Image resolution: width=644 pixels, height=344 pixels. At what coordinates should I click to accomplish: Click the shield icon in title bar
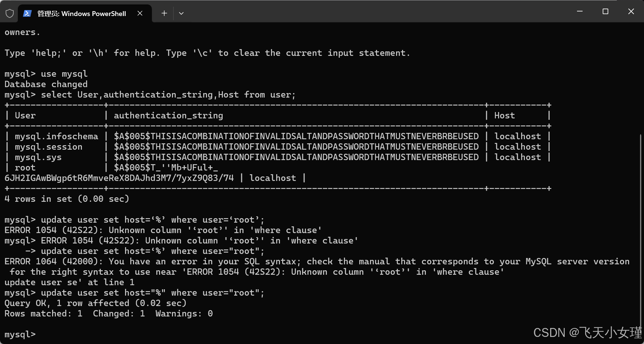[10, 13]
